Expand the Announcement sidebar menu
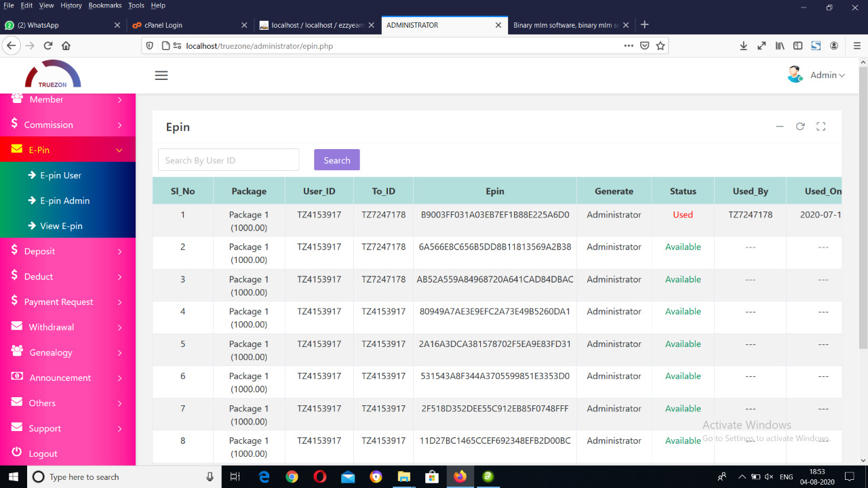868x488 pixels. [68, 378]
